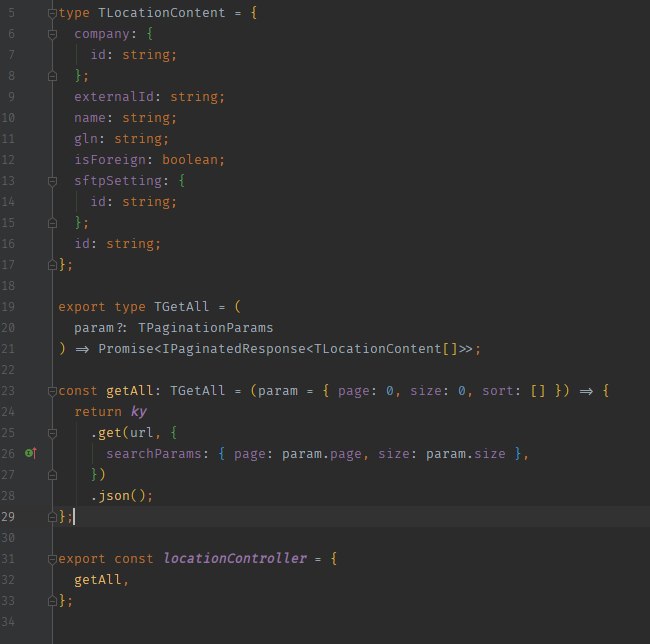650x644 pixels.
Task: Click 'name' property on line 10
Action: click(90, 118)
